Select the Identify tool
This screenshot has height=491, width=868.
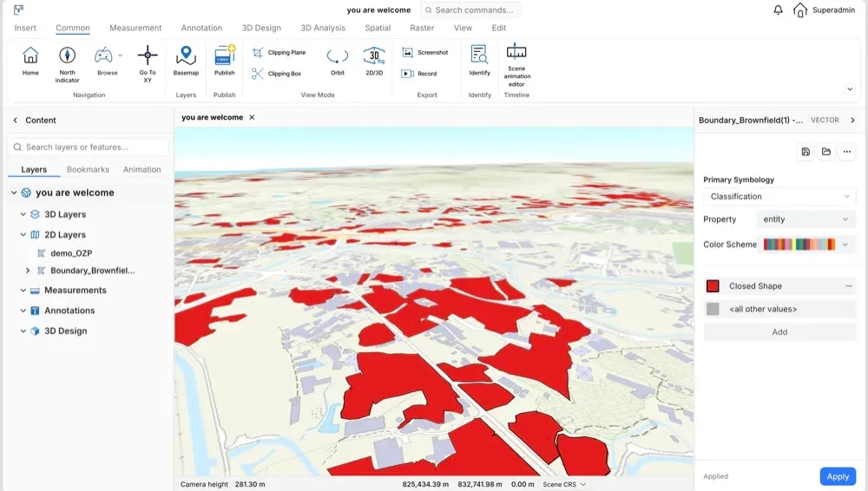(x=479, y=55)
